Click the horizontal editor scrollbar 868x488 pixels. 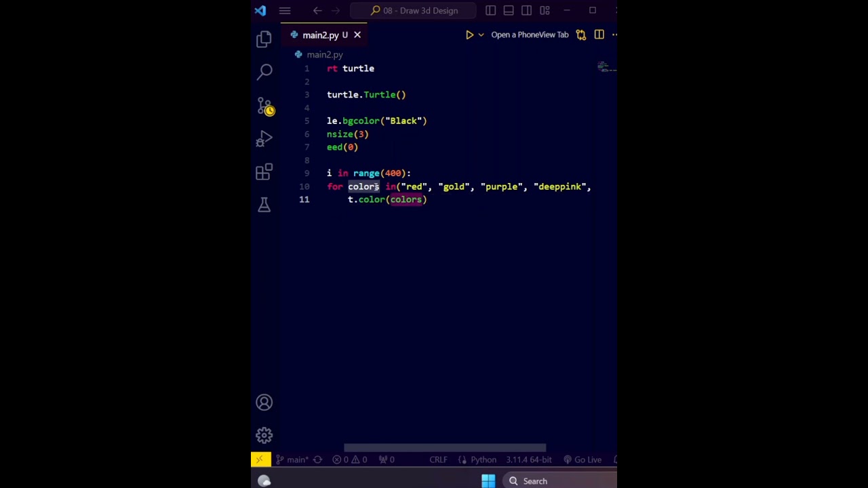[445, 448]
